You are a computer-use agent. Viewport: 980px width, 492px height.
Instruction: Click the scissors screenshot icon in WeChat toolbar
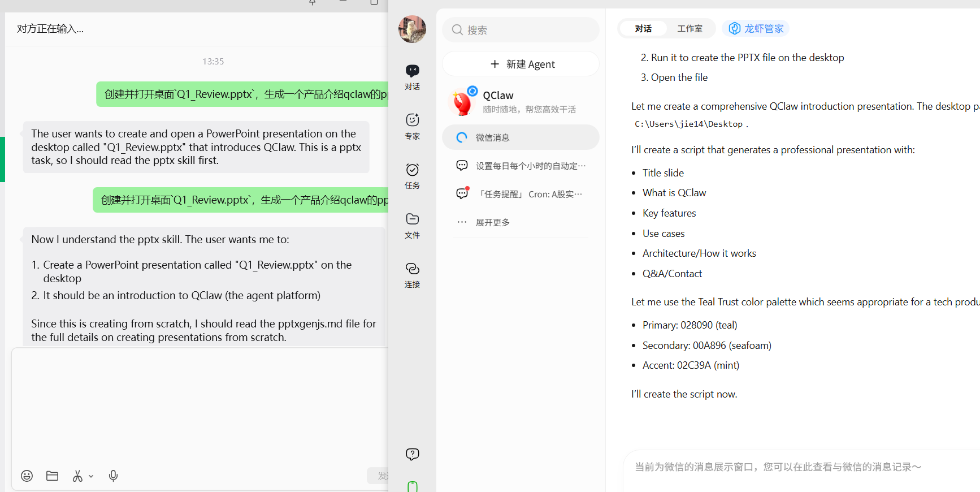pos(77,476)
